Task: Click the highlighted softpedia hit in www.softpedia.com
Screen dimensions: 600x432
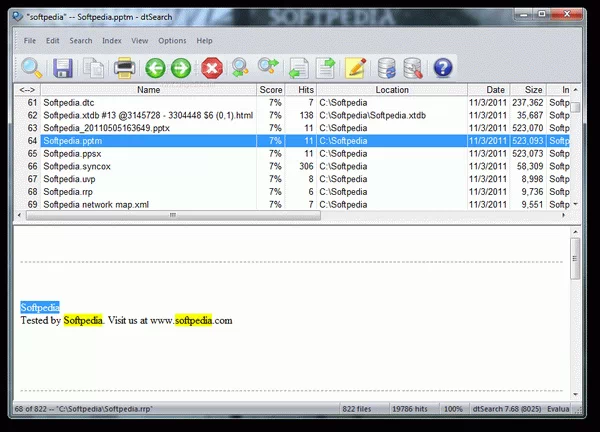Action: pyautogui.click(x=193, y=321)
